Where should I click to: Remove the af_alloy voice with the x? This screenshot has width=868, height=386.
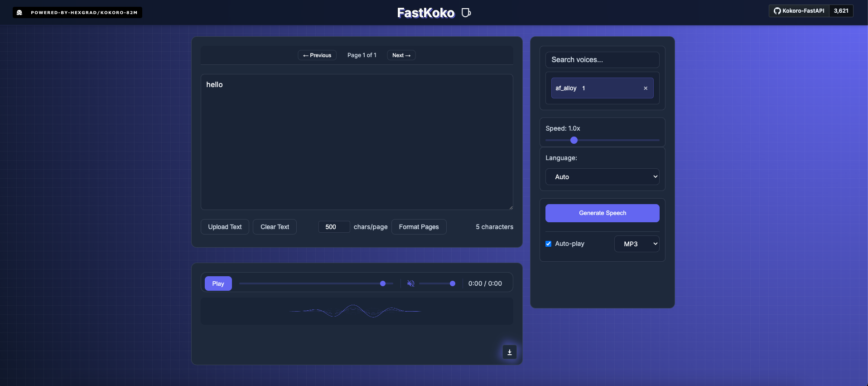click(645, 88)
